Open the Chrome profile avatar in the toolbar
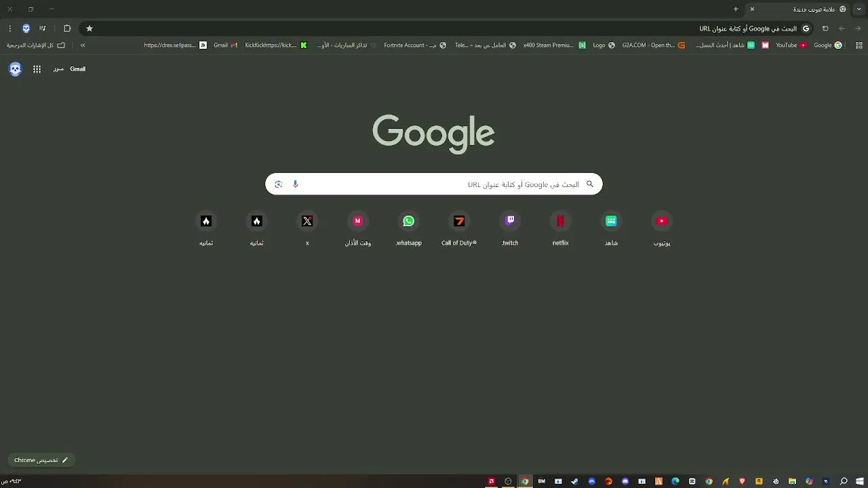 pos(26,28)
